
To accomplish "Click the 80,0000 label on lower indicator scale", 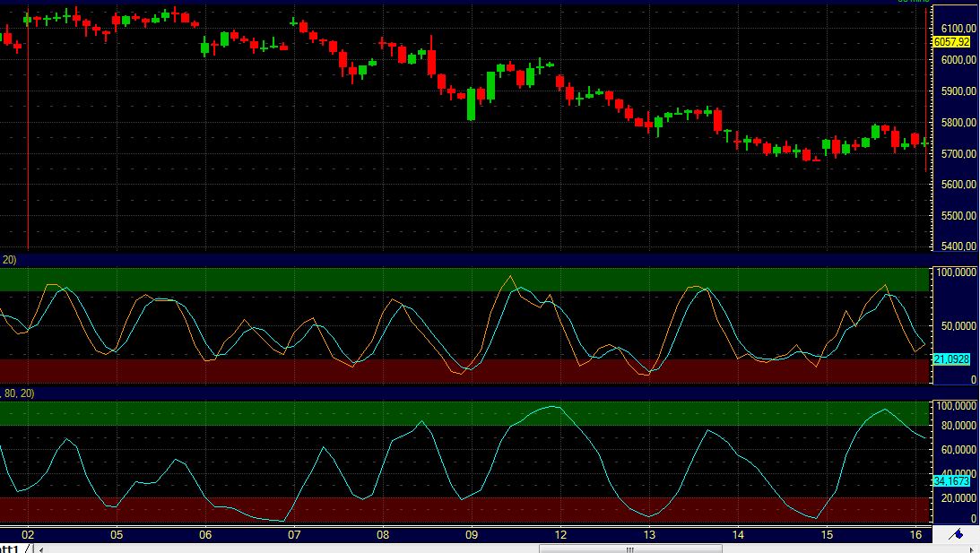I will point(958,426).
